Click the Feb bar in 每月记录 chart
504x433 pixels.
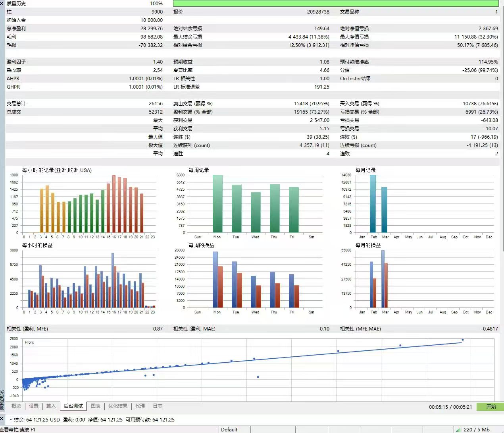click(x=373, y=204)
